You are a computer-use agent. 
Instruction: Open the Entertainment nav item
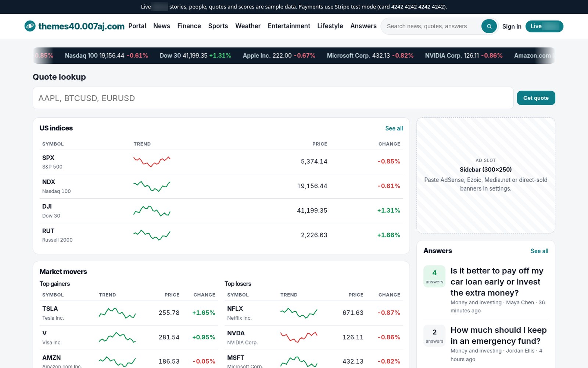point(289,26)
